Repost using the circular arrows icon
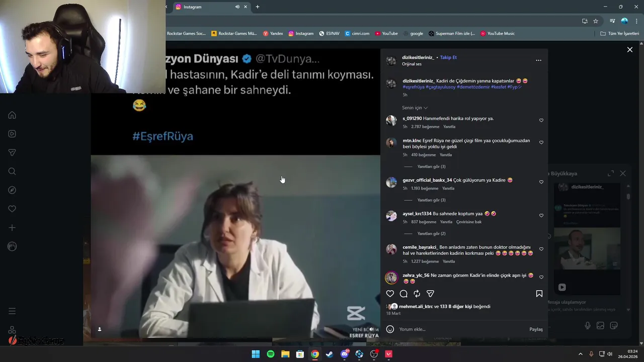This screenshot has width=644, height=362. click(417, 294)
